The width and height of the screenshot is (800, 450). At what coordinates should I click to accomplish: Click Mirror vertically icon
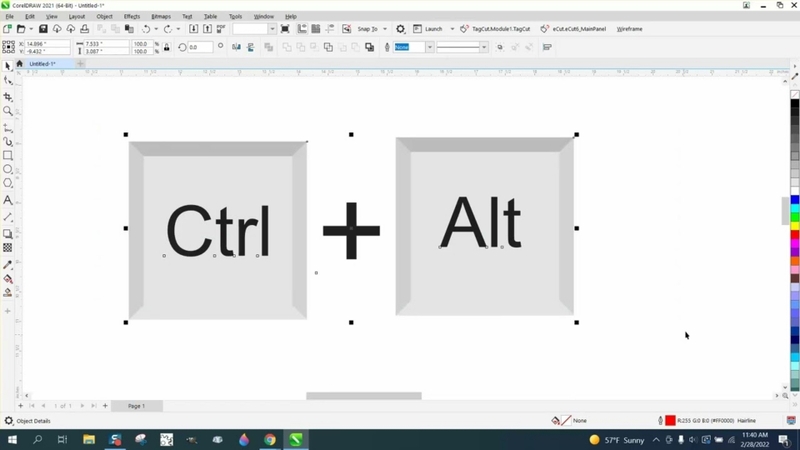coord(251,47)
